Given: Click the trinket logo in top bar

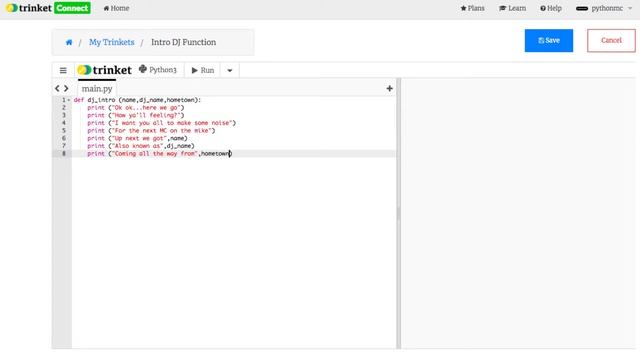Looking at the screenshot, I should [x=29, y=8].
